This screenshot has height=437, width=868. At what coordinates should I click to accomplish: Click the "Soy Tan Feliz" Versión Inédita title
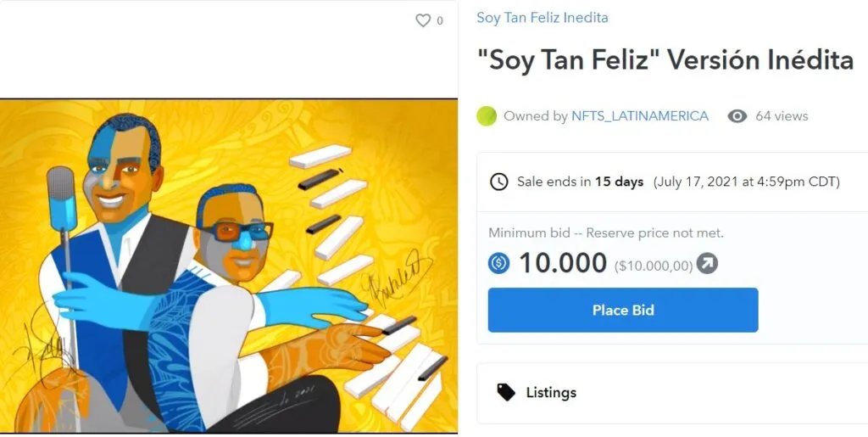click(665, 59)
